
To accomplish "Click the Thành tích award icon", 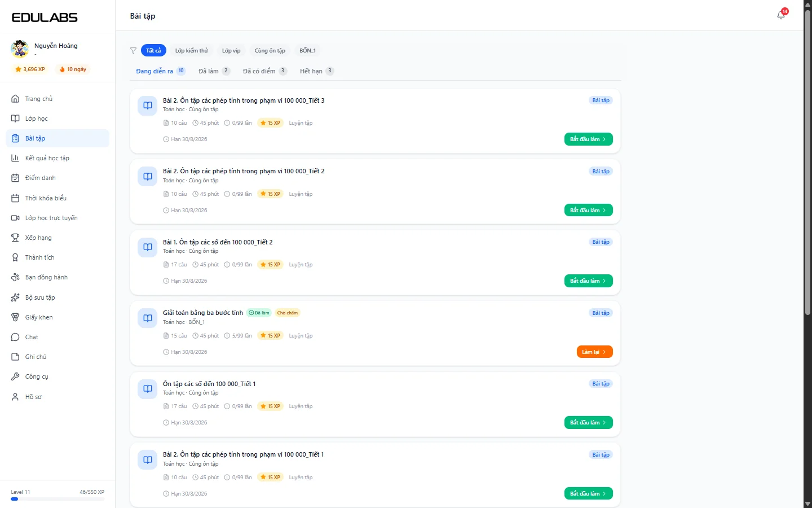I will pos(15,257).
